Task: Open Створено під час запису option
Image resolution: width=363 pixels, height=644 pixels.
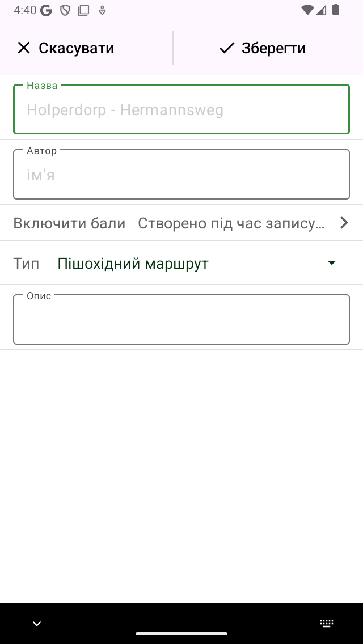Action: pos(231,223)
